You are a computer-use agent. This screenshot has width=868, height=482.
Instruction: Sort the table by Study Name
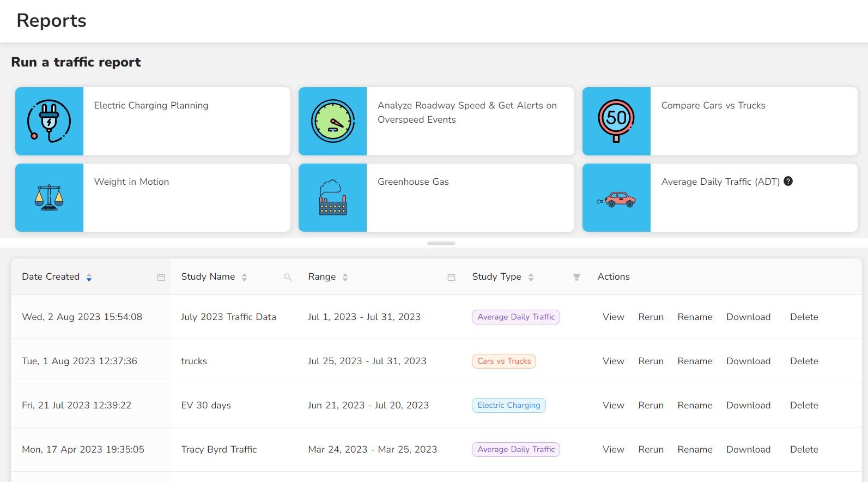click(x=244, y=278)
